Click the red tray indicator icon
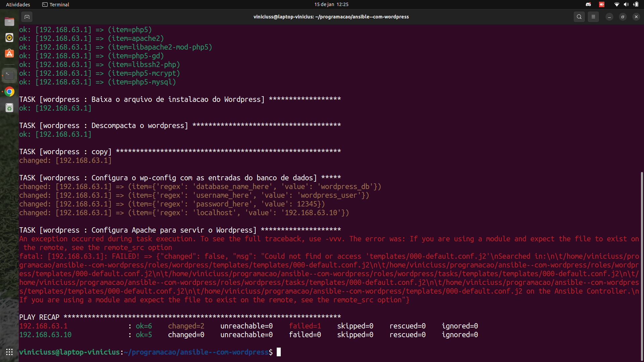Image resolution: width=644 pixels, height=362 pixels. pos(602,4)
